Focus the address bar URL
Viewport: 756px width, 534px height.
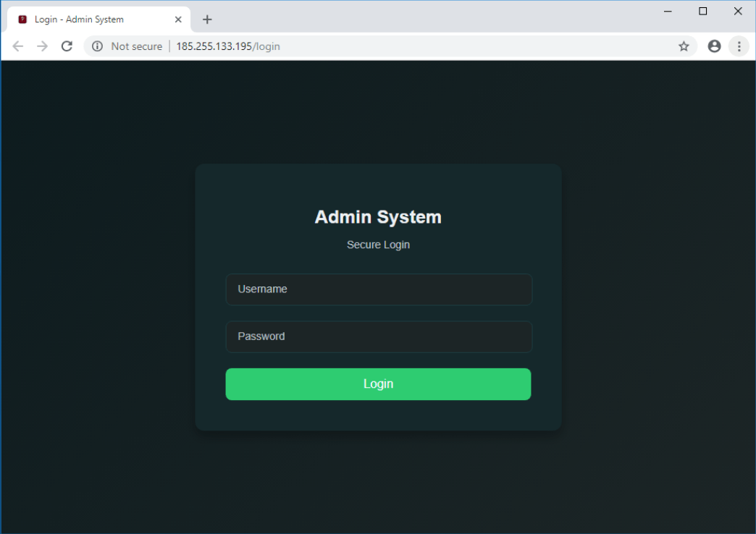click(x=227, y=46)
